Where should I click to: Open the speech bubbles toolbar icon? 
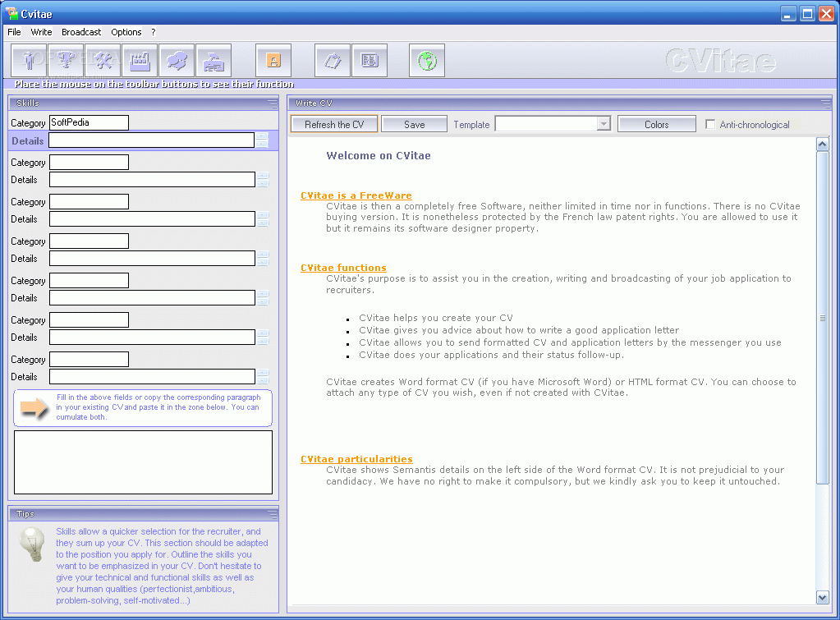(x=177, y=61)
